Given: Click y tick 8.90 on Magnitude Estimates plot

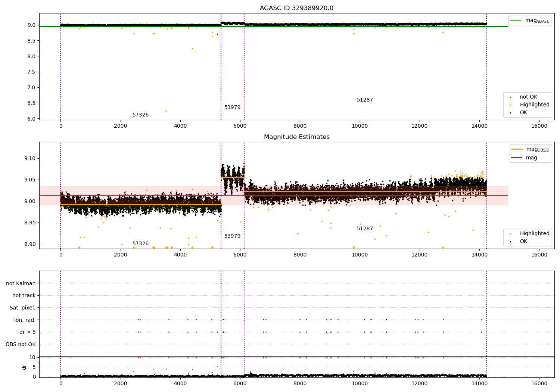Looking at the screenshot, I should point(30,245).
